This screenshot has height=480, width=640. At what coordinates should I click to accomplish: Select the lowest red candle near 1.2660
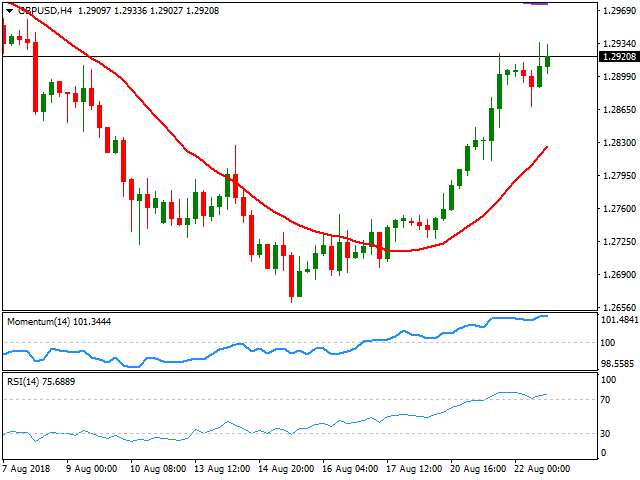coord(291,278)
